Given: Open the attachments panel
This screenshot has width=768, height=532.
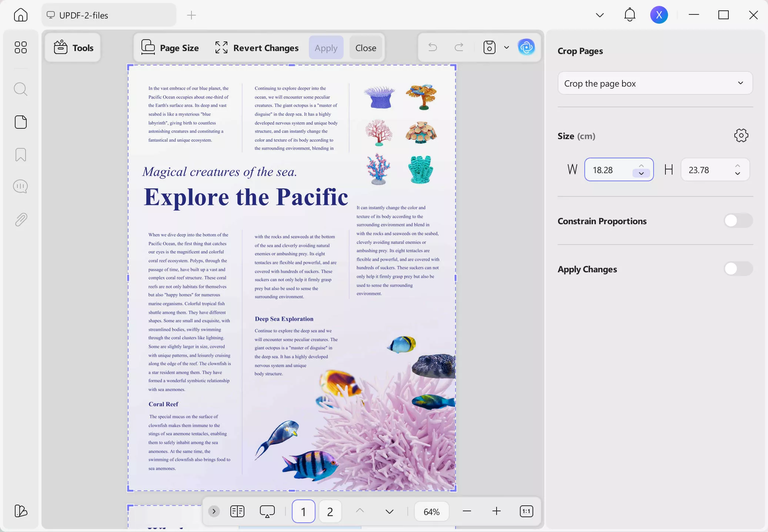Looking at the screenshot, I should coord(21,219).
